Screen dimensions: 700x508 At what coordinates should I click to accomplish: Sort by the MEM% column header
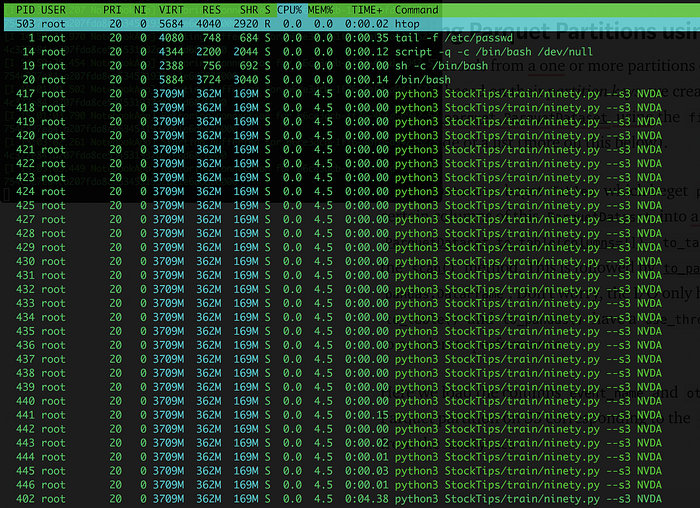coord(321,10)
